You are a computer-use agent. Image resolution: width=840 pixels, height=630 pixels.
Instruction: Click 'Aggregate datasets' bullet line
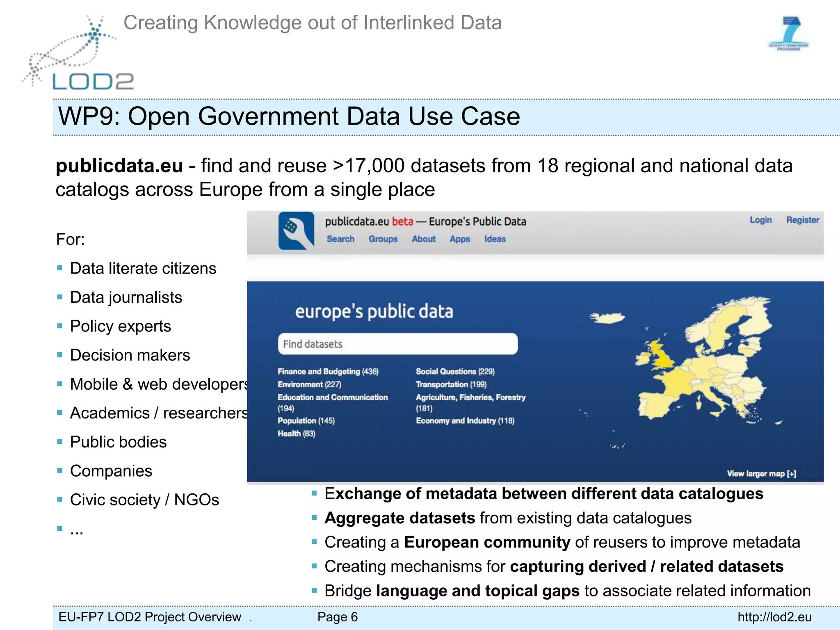[x=508, y=518]
